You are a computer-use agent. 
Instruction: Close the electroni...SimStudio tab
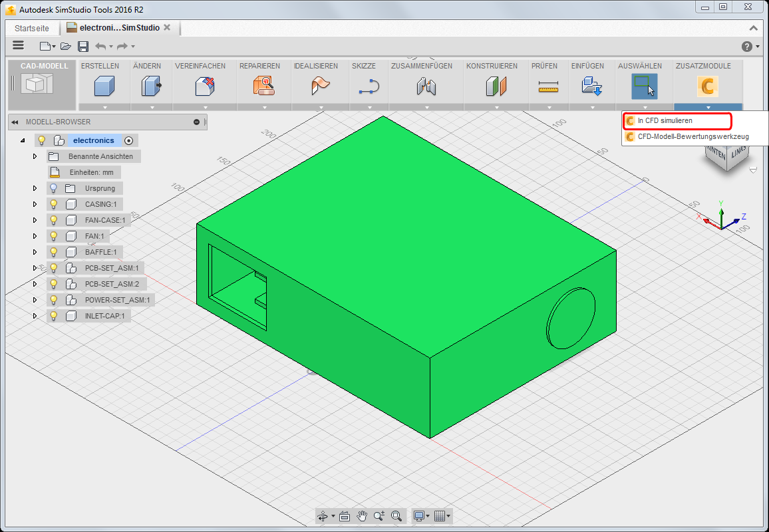click(x=167, y=27)
